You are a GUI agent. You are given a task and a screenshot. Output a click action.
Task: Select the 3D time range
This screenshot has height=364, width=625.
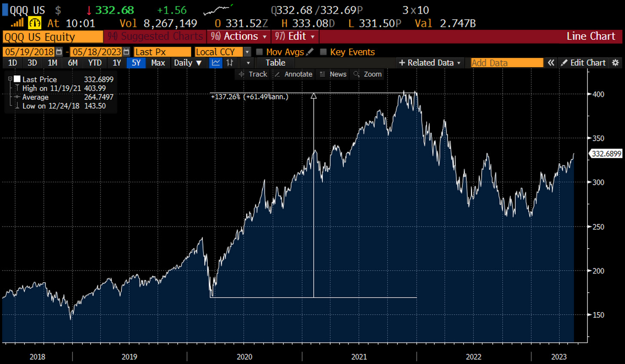tap(32, 63)
